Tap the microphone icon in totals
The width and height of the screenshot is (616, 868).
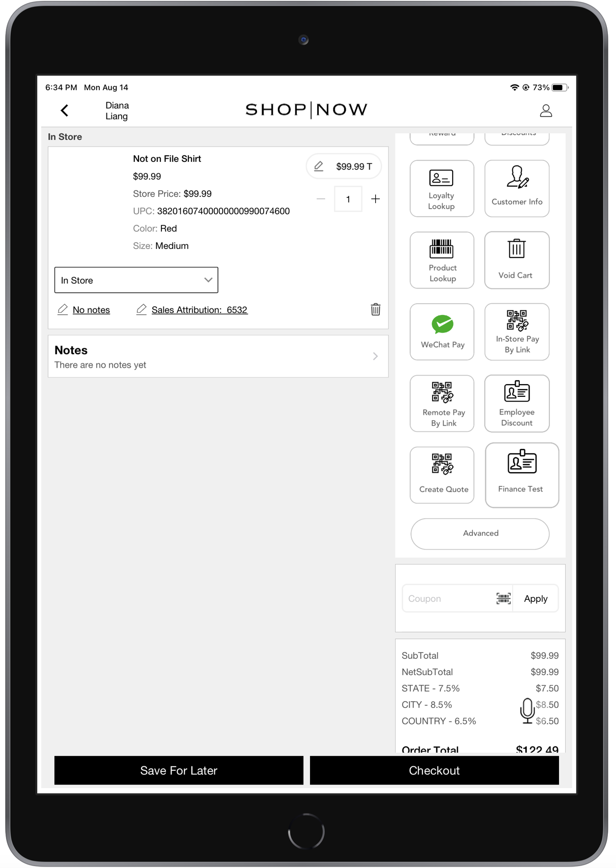click(x=527, y=711)
